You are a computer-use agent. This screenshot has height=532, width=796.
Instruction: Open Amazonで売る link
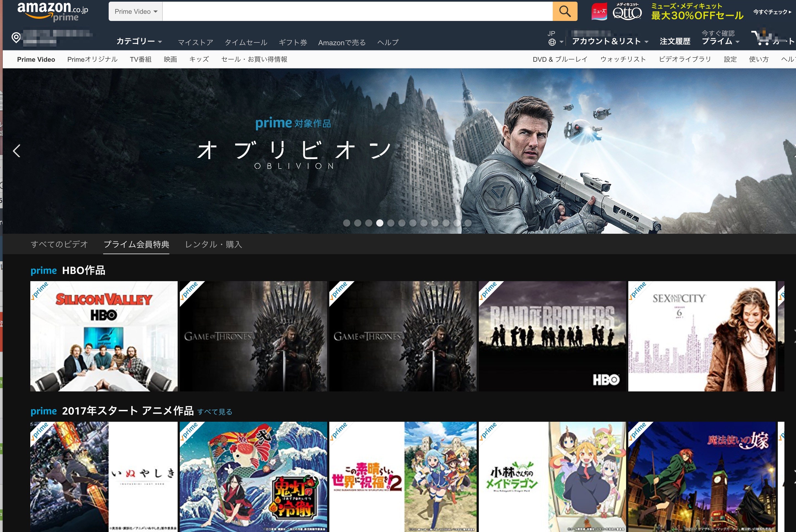click(x=342, y=42)
